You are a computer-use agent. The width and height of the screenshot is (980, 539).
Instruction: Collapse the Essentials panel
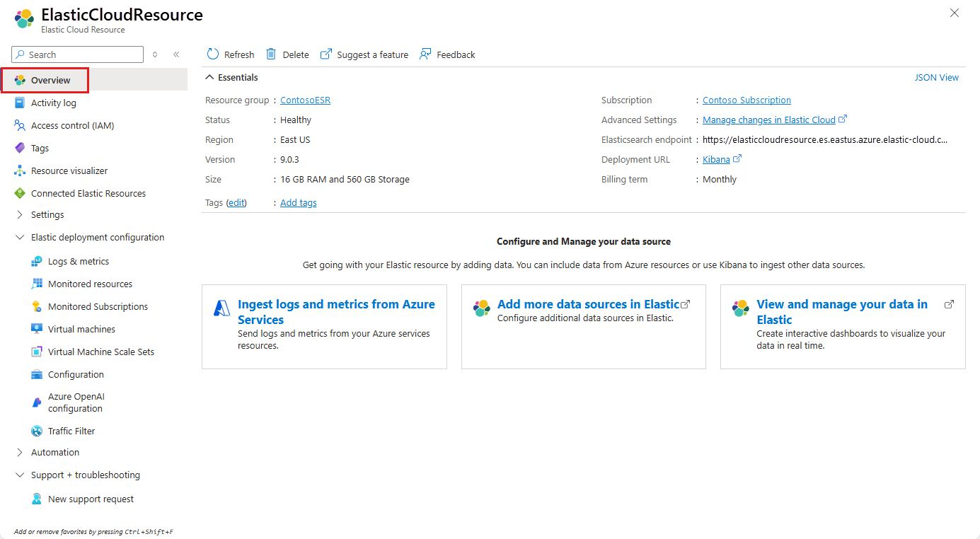click(209, 77)
